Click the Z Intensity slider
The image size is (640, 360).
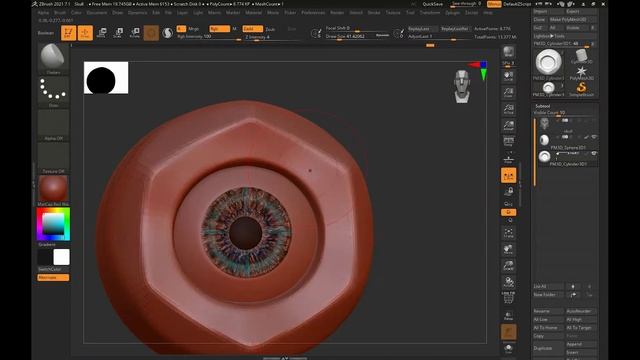(272, 37)
